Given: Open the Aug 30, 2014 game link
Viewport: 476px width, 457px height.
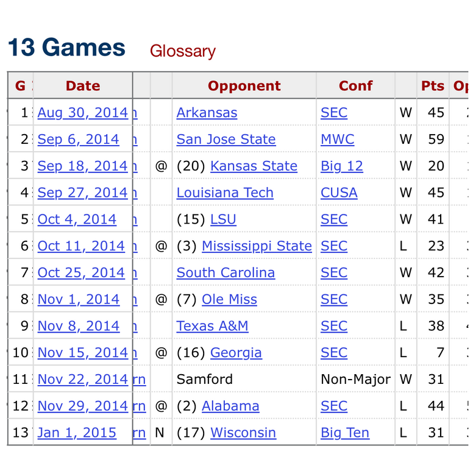Looking at the screenshot, I should pos(83,113).
